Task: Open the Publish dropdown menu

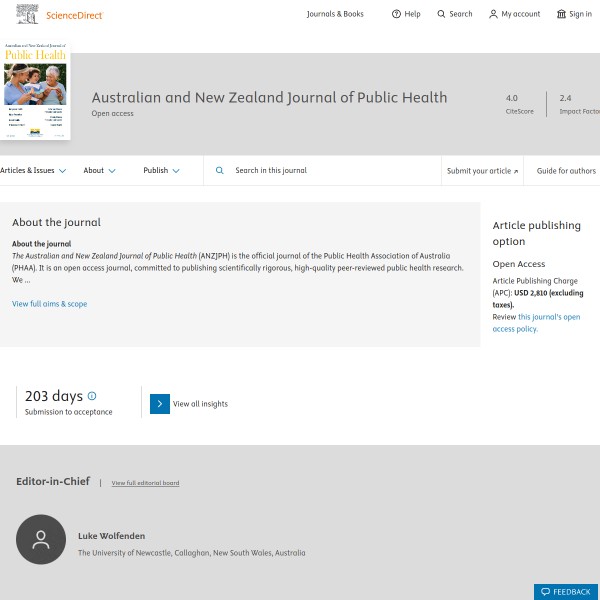Action: pyautogui.click(x=161, y=171)
